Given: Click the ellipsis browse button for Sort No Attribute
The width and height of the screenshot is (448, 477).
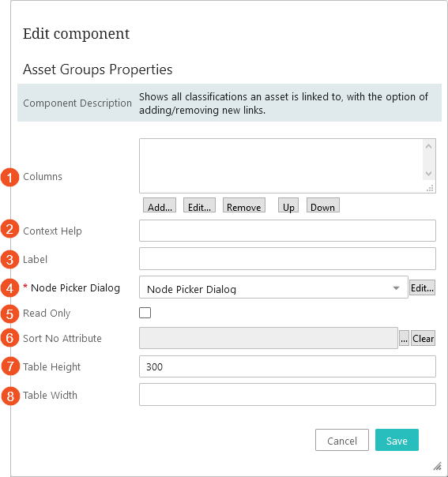Looking at the screenshot, I should 404,339.
